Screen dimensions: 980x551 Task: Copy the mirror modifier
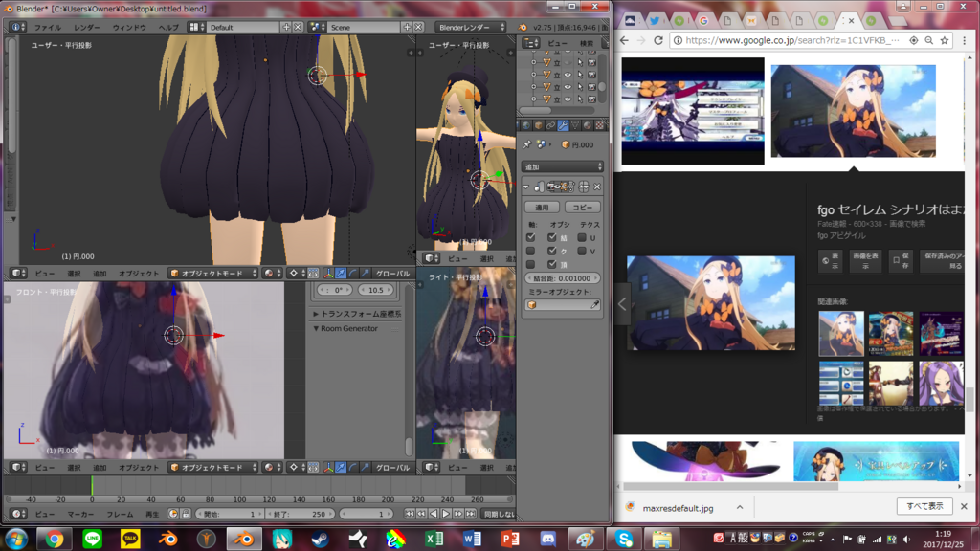pyautogui.click(x=583, y=207)
